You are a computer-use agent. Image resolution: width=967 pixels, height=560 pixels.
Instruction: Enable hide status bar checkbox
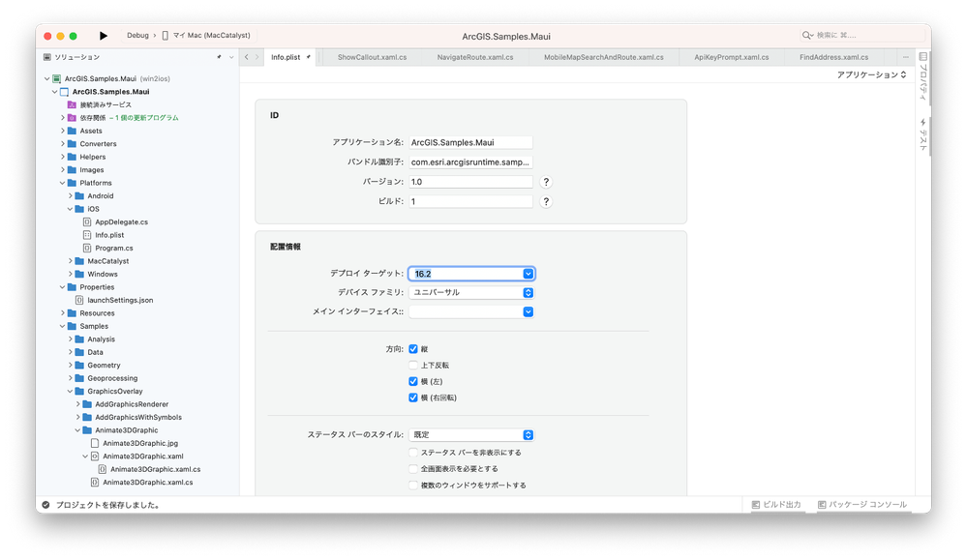click(413, 453)
